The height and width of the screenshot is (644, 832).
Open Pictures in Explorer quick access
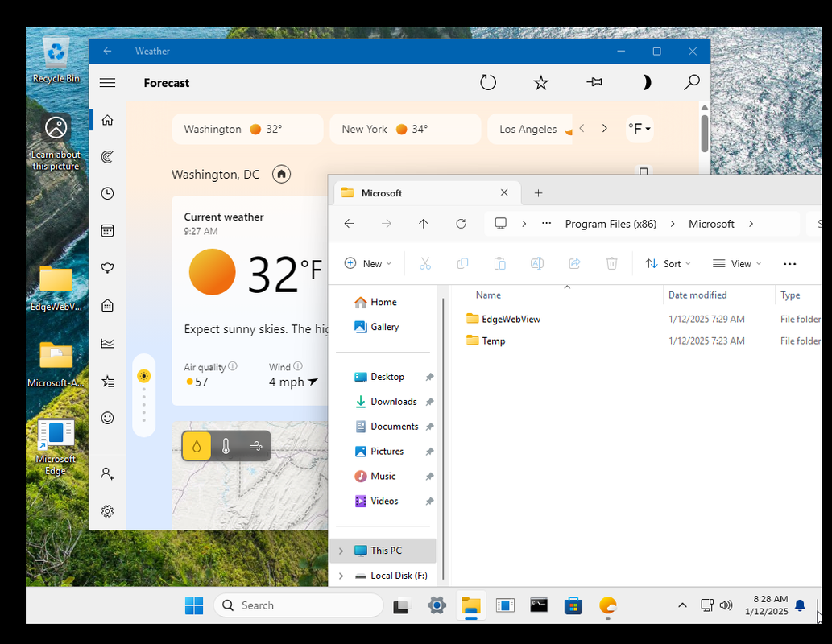[387, 452]
